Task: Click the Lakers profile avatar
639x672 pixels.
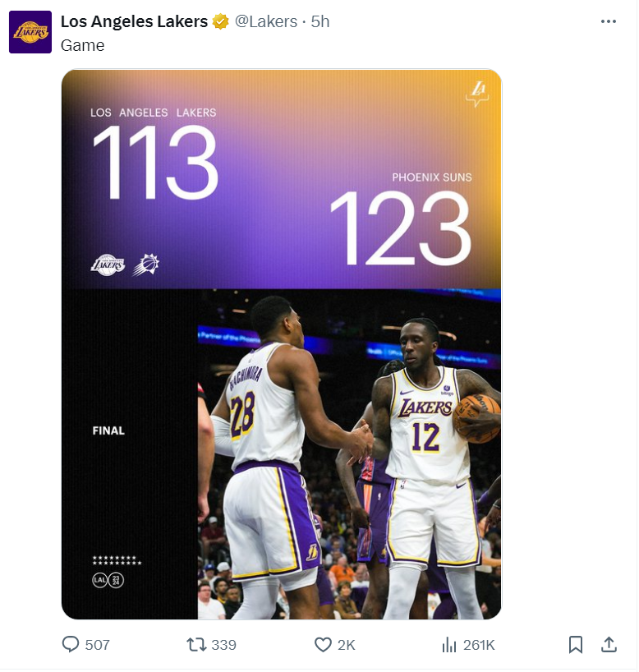Action: click(x=30, y=32)
